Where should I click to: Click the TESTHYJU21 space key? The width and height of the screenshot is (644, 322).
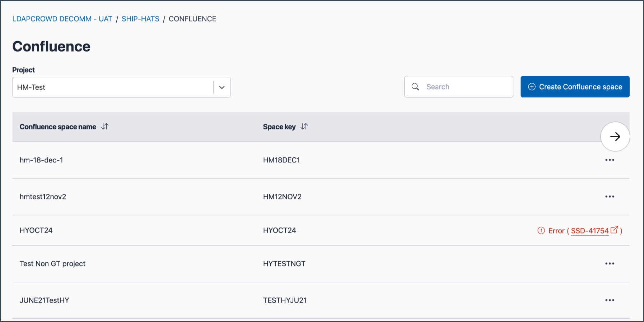[x=285, y=300]
